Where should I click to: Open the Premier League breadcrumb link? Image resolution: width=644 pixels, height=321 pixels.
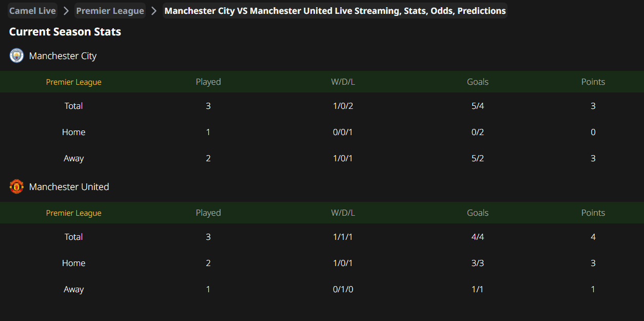[110, 11]
